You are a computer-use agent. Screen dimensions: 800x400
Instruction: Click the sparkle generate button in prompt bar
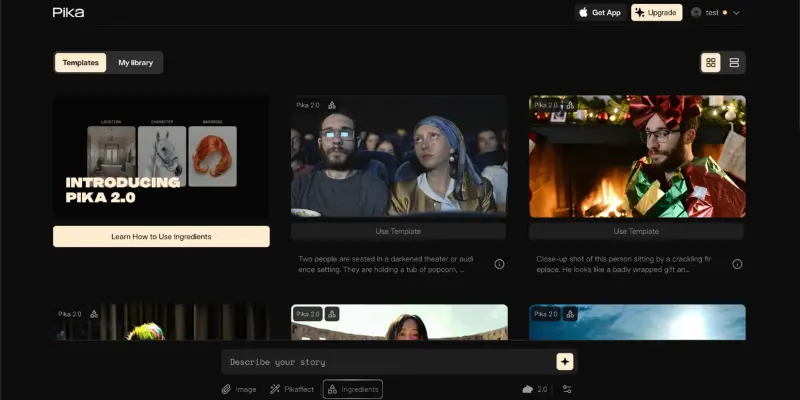click(x=565, y=362)
